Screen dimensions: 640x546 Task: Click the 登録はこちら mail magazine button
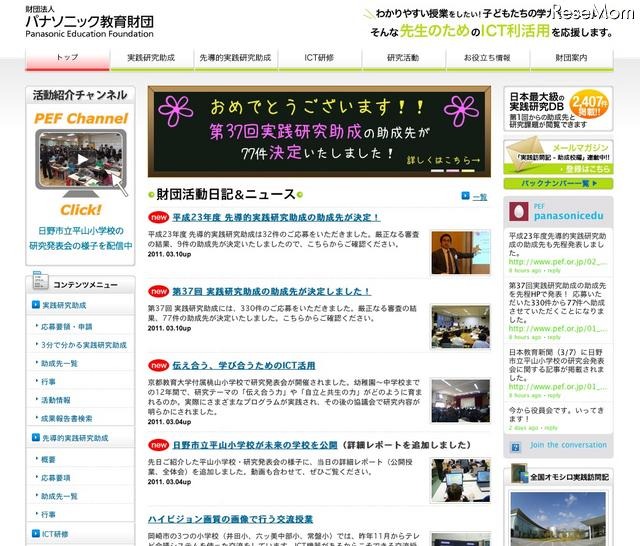tap(586, 169)
